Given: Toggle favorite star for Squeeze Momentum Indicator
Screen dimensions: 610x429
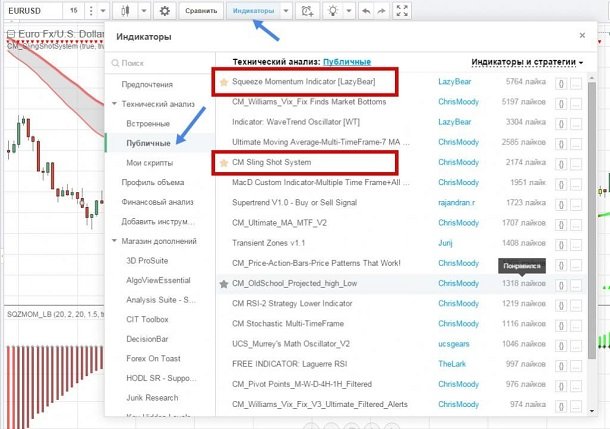Looking at the screenshot, I should (x=224, y=82).
